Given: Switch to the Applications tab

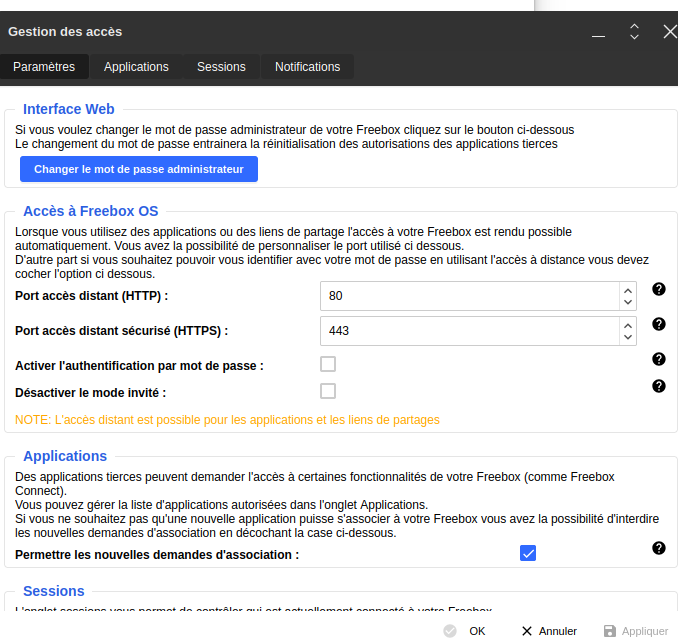Looking at the screenshot, I should (136, 67).
